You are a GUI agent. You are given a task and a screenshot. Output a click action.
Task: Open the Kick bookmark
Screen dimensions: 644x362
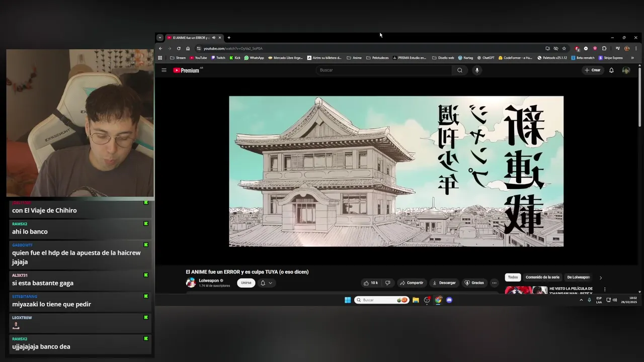[x=235, y=58]
